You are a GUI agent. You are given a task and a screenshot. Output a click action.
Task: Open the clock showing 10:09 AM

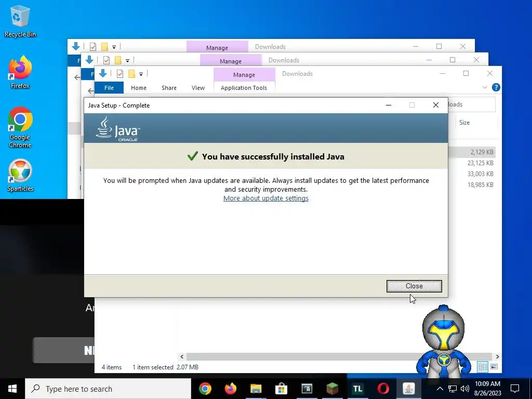[x=487, y=389]
